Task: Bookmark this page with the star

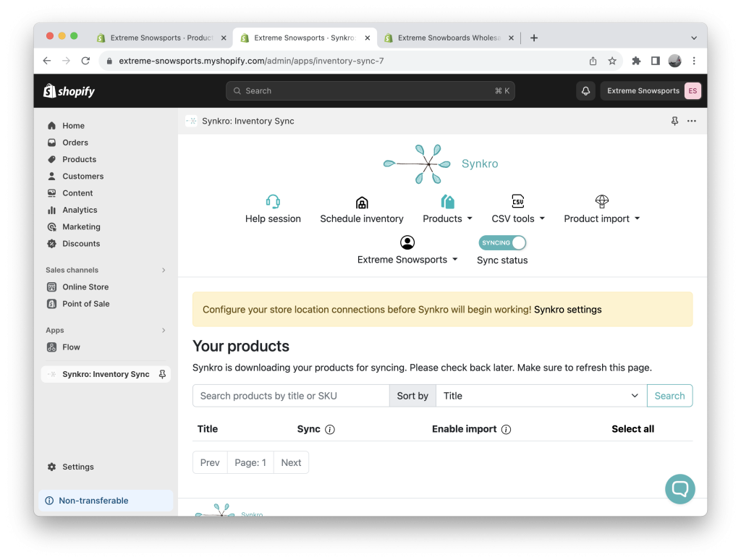Action: coord(612,61)
